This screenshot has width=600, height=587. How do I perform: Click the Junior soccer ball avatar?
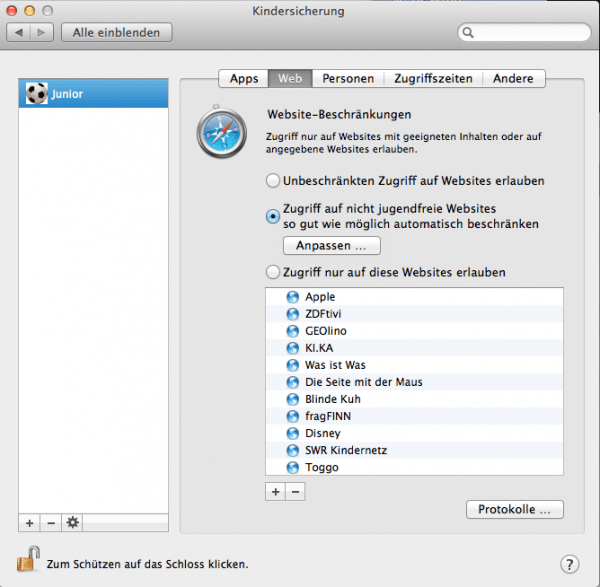point(37,93)
